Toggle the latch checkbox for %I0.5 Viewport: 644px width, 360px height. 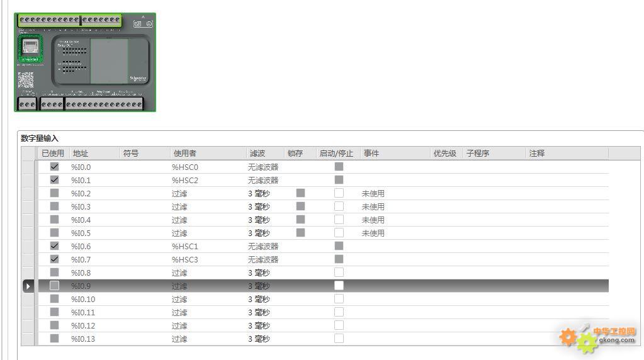pos(301,233)
